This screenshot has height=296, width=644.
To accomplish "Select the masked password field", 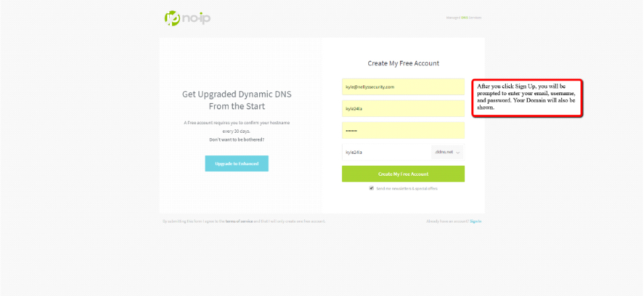I will [x=403, y=130].
